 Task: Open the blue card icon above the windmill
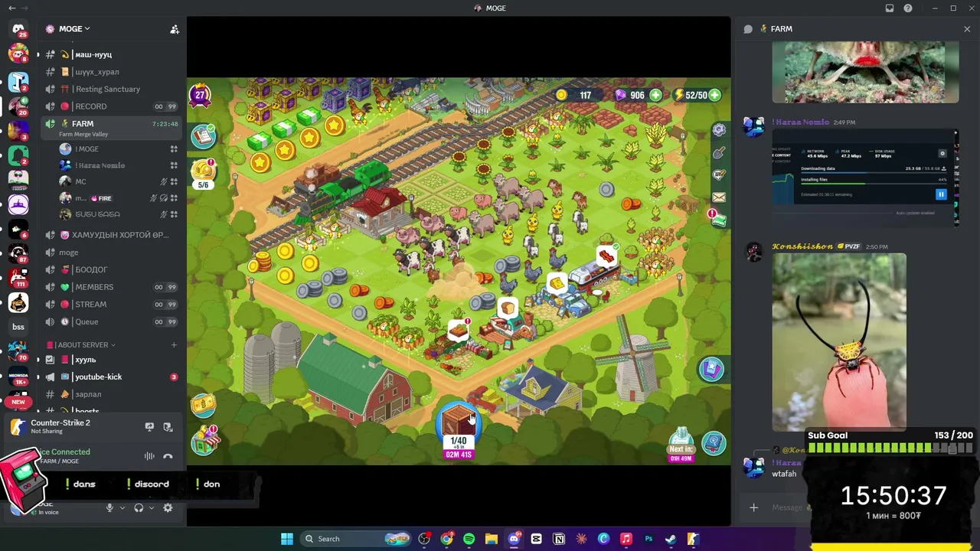pos(711,370)
